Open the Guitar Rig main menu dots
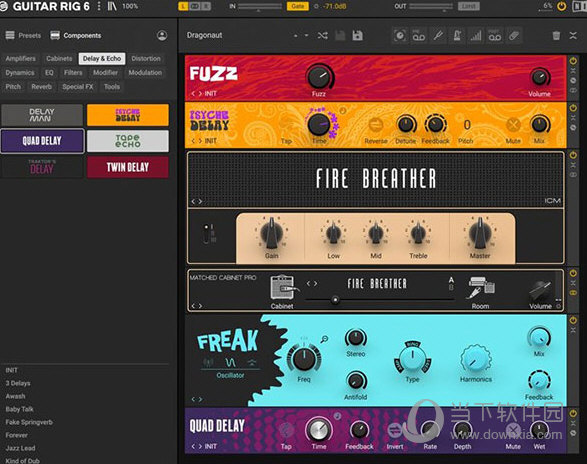Viewport: 587px width, 464px height. 99,6
